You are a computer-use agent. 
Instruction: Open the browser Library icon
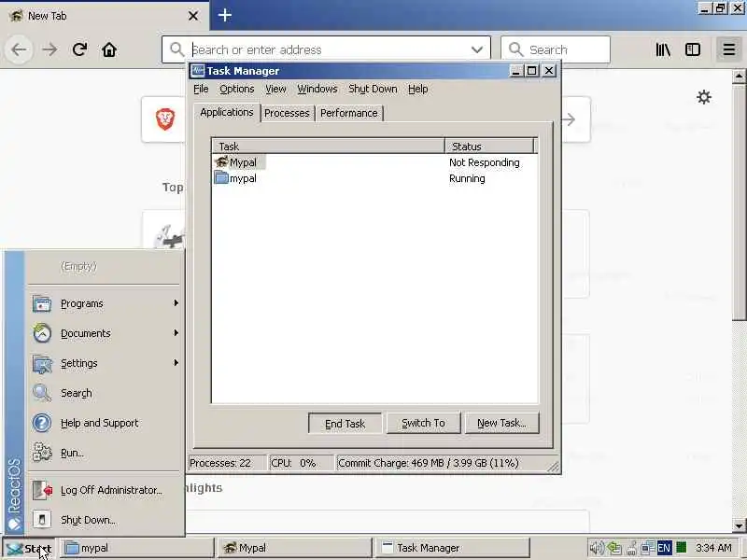coord(663,49)
